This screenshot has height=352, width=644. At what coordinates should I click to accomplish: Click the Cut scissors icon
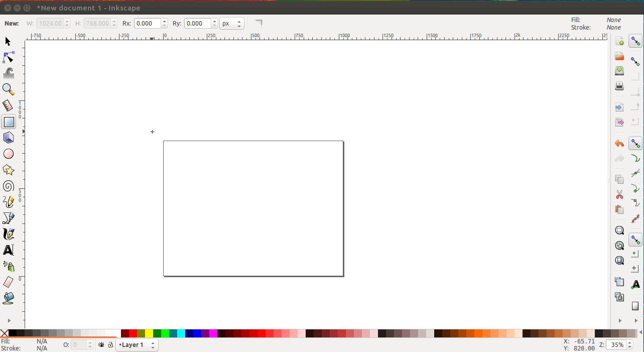point(619,194)
